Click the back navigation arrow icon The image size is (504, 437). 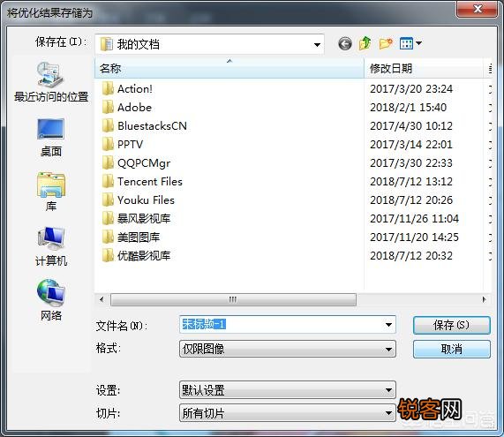tap(345, 44)
